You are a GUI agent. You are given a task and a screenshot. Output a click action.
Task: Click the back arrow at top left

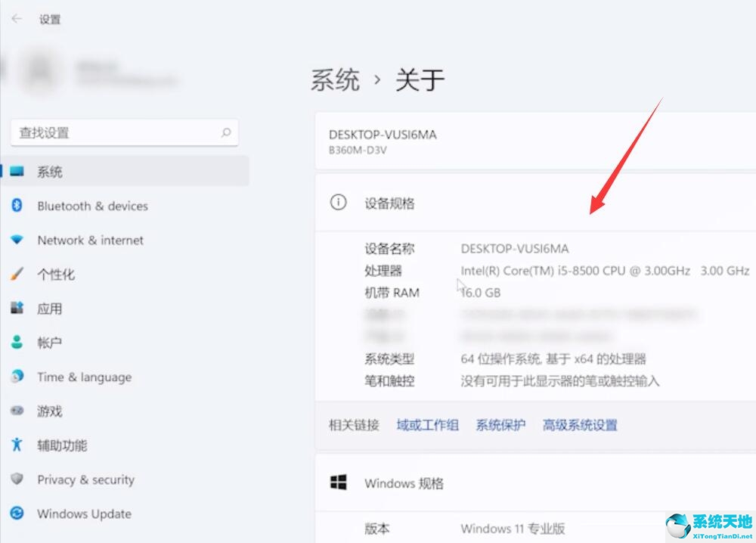click(x=16, y=19)
